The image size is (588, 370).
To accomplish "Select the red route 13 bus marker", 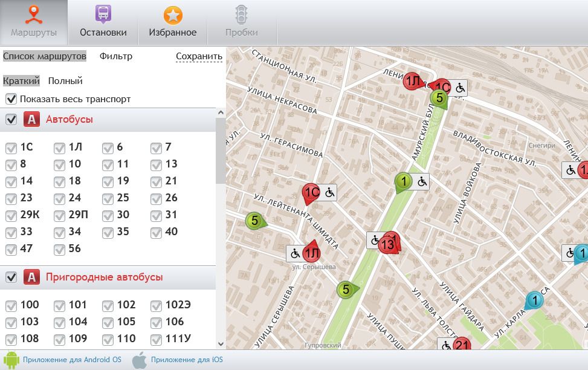I will tap(388, 244).
